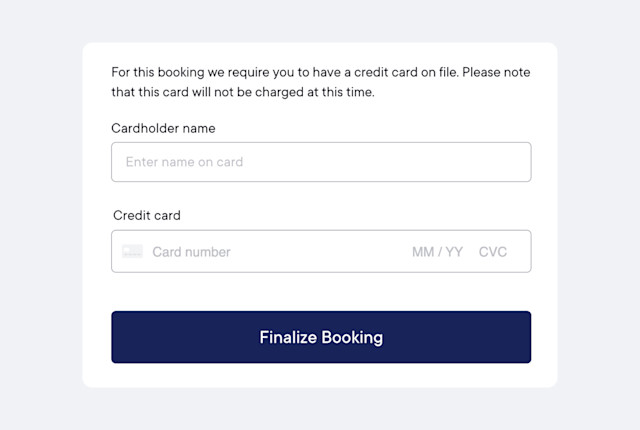Click the "Credit card" label text
Viewport: 640px width, 430px height.
pyautogui.click(x=147, y=215)
